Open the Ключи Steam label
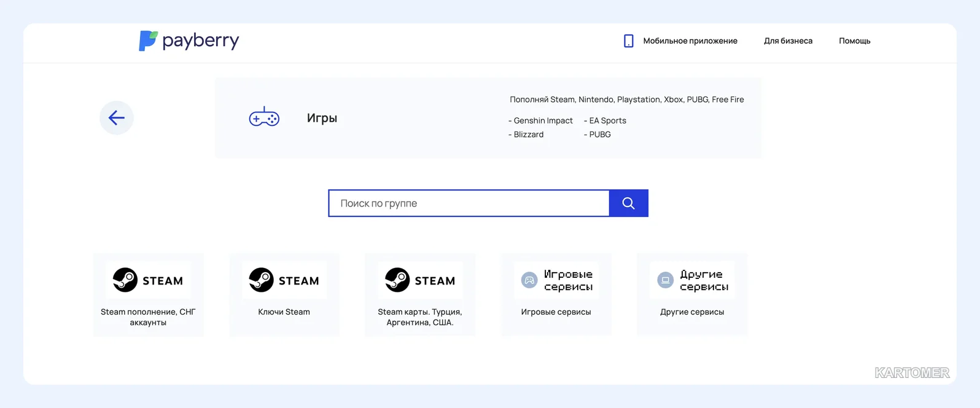Image resolution: width=980 pixels, height=408 pixels. [284, 312]
